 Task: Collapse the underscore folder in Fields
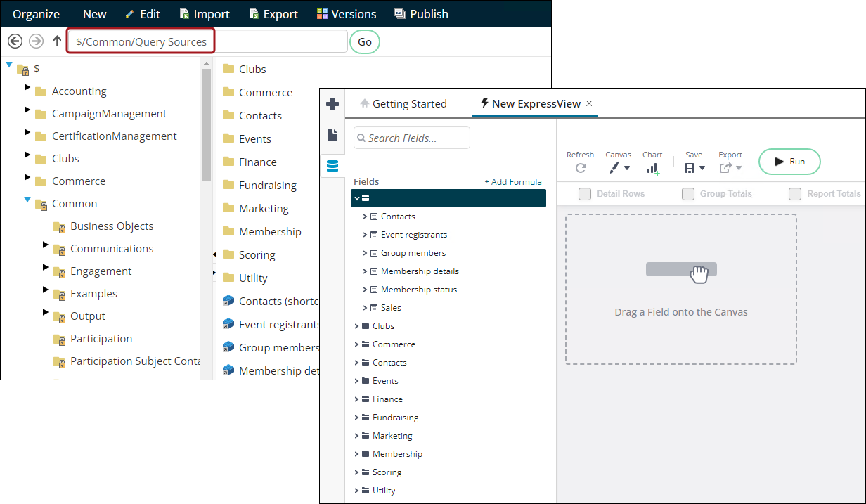357,198
